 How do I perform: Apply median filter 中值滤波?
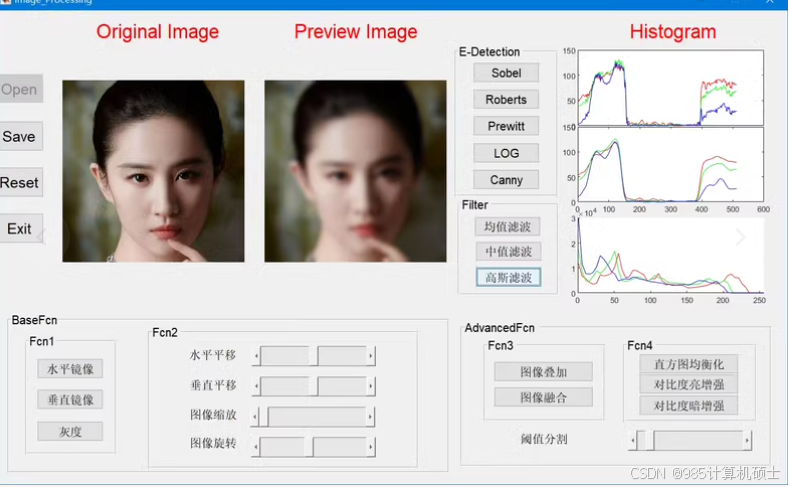pyautogui.click(x=508, y=251)
